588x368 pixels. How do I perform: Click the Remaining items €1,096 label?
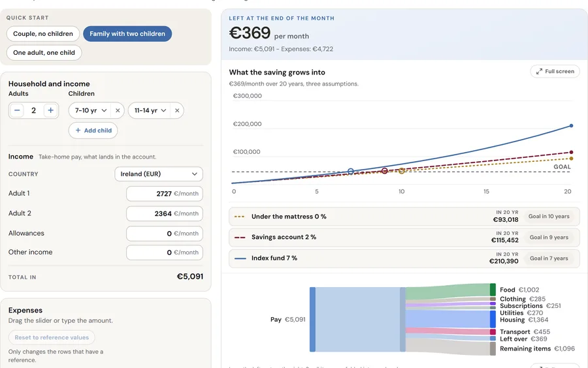tap(537, 348)
